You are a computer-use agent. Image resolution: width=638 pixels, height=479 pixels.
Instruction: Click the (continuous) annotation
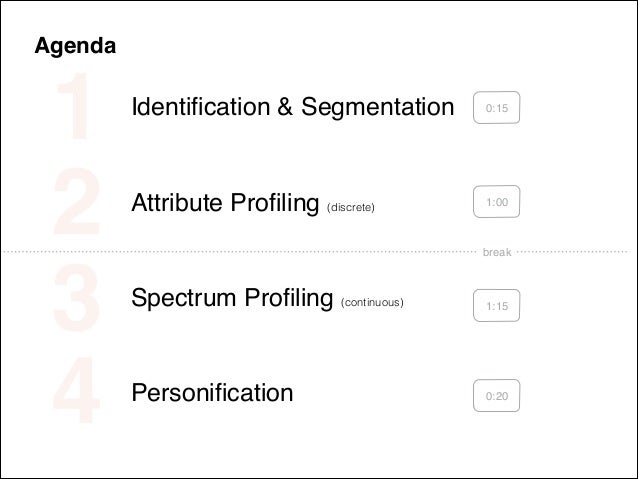[372, 301]
